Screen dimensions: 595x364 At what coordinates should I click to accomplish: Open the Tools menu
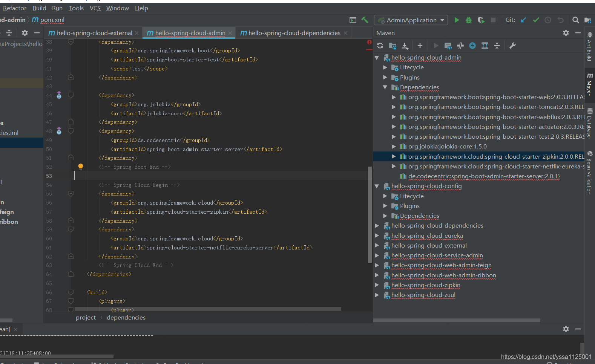coord(76,8)
